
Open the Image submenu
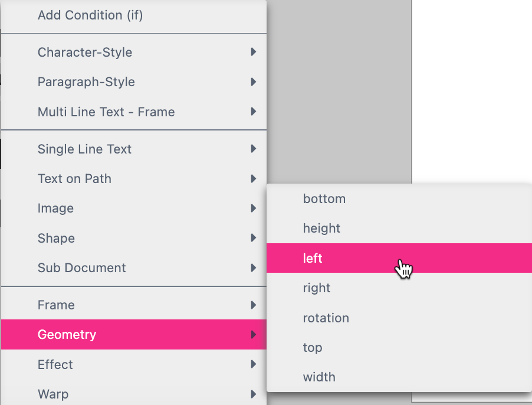134,208
